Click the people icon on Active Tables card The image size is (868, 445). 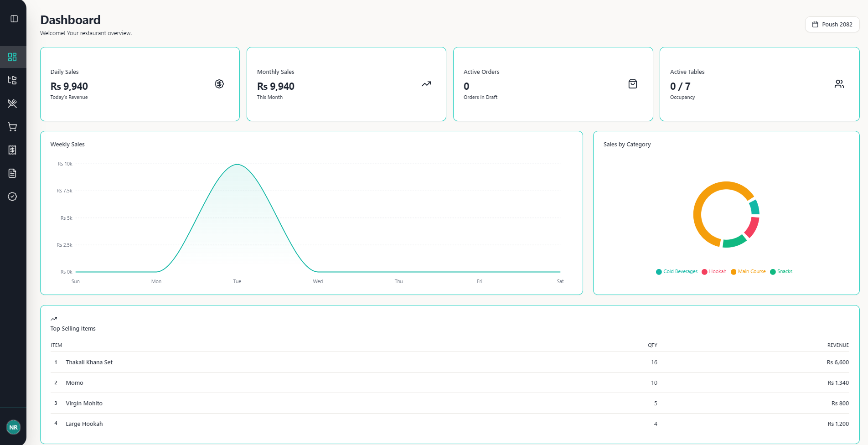tap(839, 84)
